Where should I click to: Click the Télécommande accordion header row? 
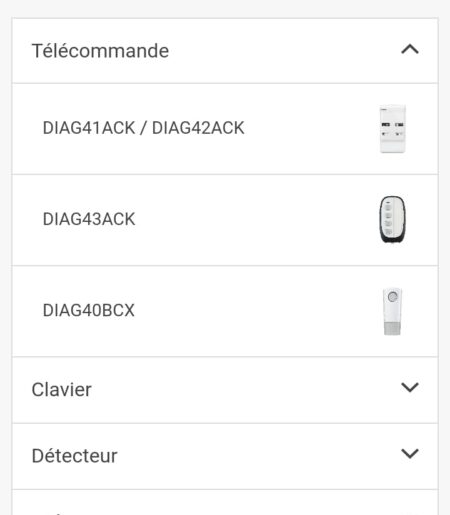pos(225,51)
